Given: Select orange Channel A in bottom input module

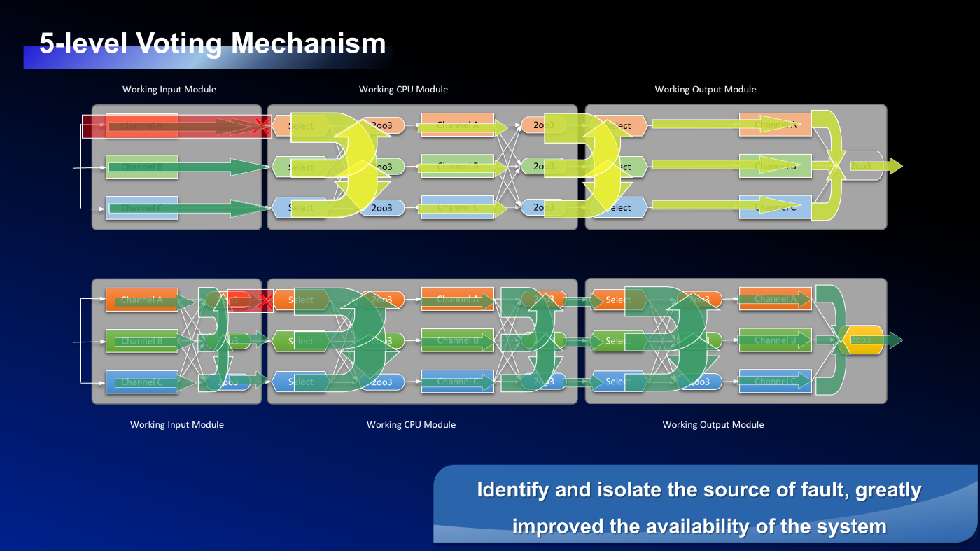Looking at the screenshot, I should (141, 300).
